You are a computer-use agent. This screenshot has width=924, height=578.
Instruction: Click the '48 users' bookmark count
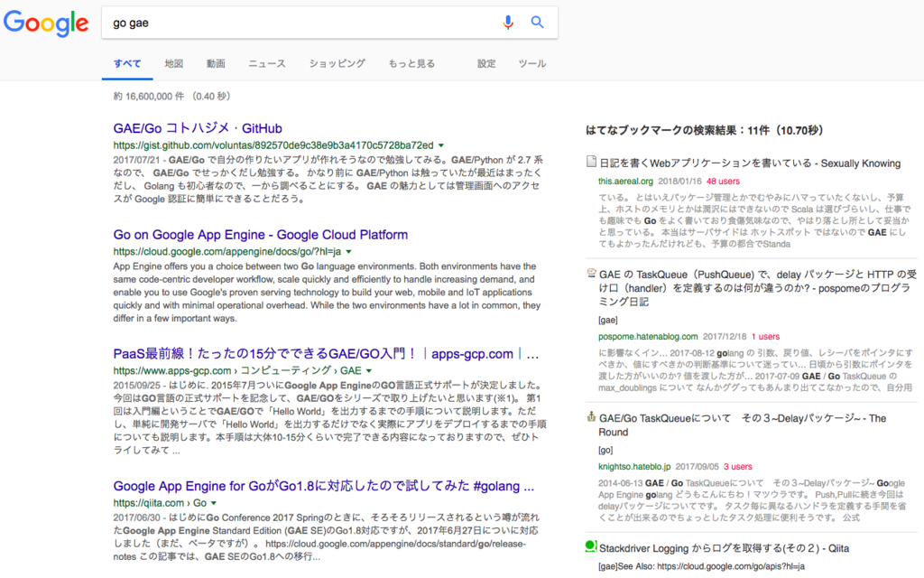(723, 181)
